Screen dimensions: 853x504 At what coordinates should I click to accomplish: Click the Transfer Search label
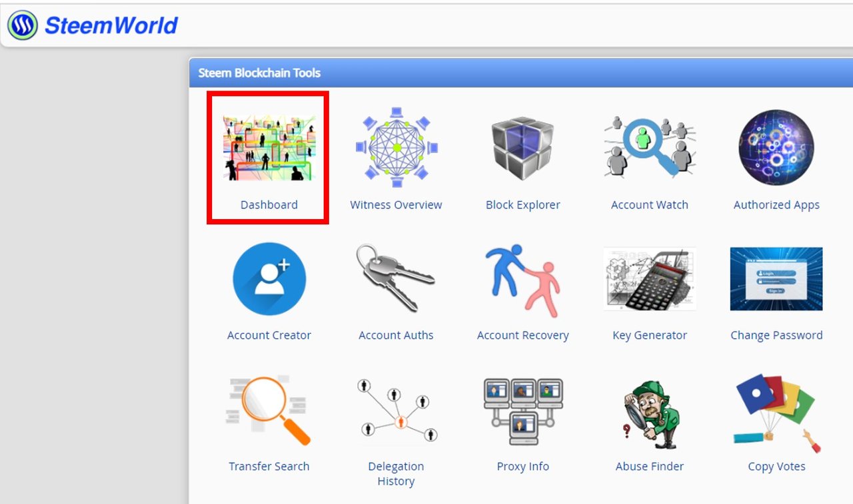(269, 467)
